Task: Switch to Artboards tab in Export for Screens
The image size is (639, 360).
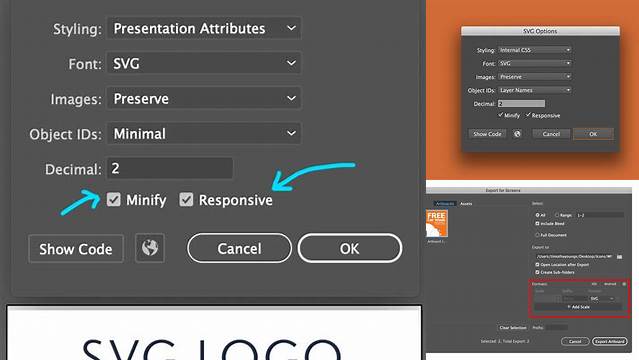Action: click(x=445, y=203)
